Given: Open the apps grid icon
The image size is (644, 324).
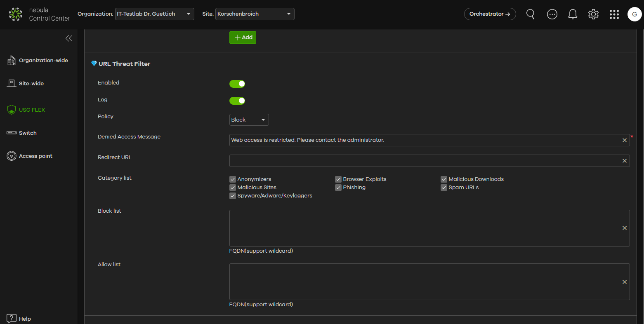Looking at the screenshot, I should coord(614,14).
